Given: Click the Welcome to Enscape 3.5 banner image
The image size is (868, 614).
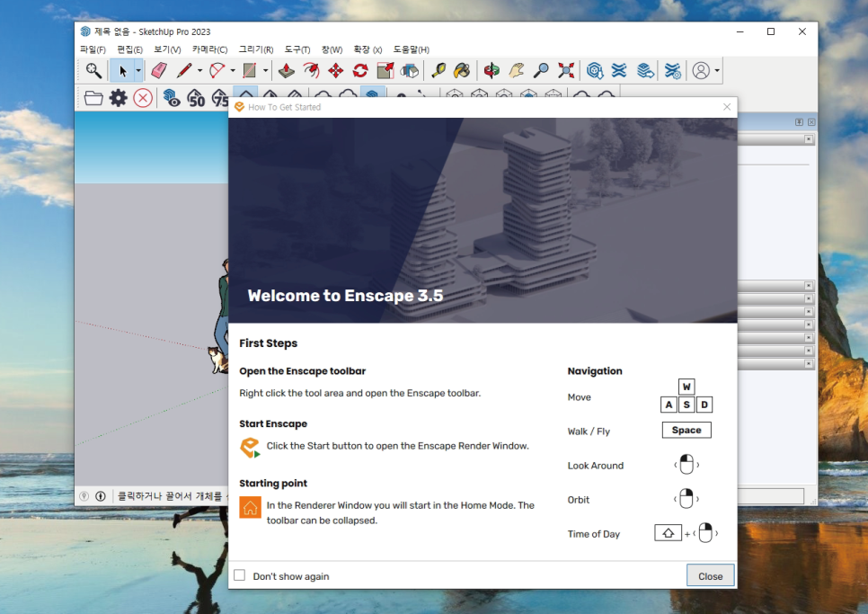Looking at the screenshot, I should (x=483, y=220).
